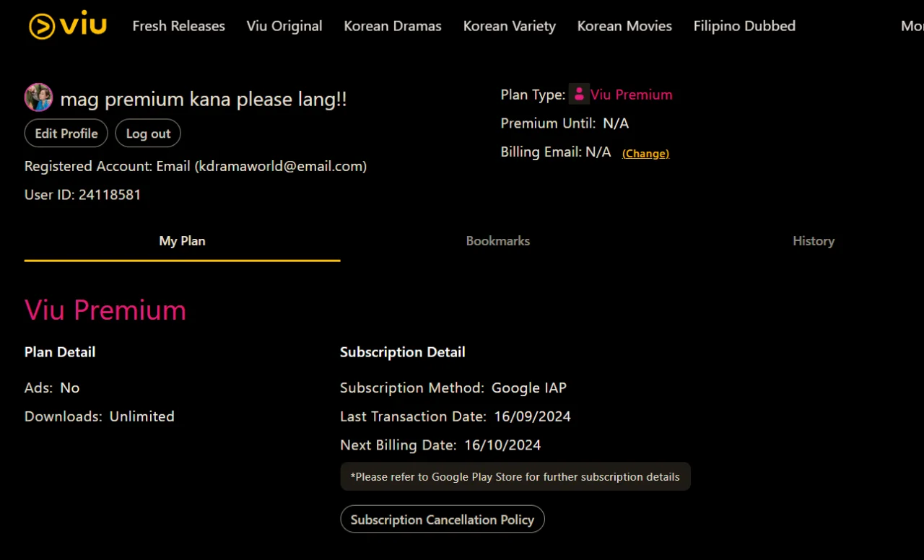Switch to the Bookmarks tab
This screenshot has width=924, height=560.
coord(498,241)
